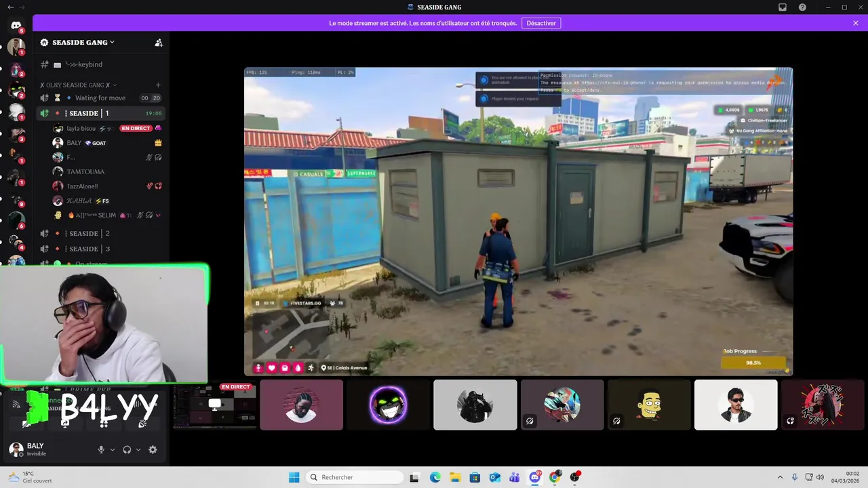Select the EN DIRECT stream thumbnail tile
The image size is (868, 488).
click(214, 405)
